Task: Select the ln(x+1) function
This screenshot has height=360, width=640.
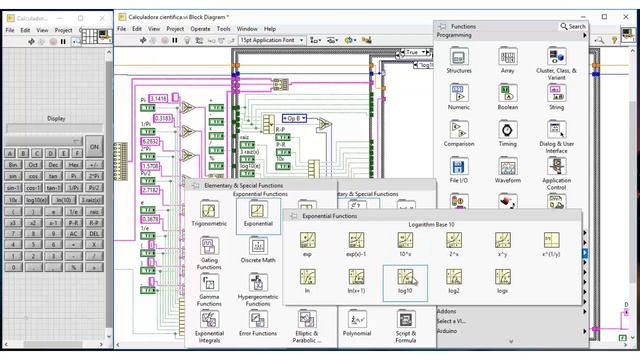Action: (x=356, y=281)
